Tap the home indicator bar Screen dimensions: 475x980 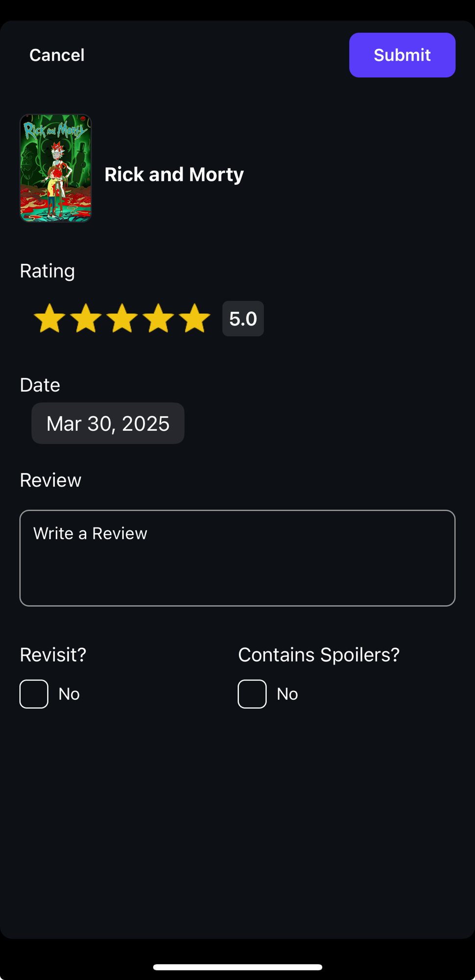click(237, 967)
